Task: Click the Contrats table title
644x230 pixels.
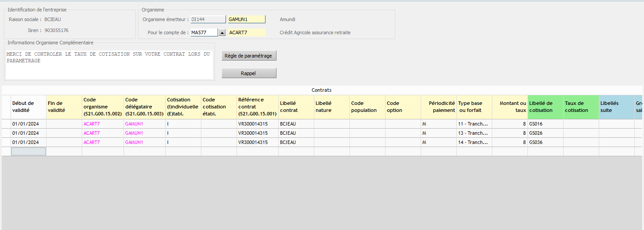Action: tap(322, 90)
